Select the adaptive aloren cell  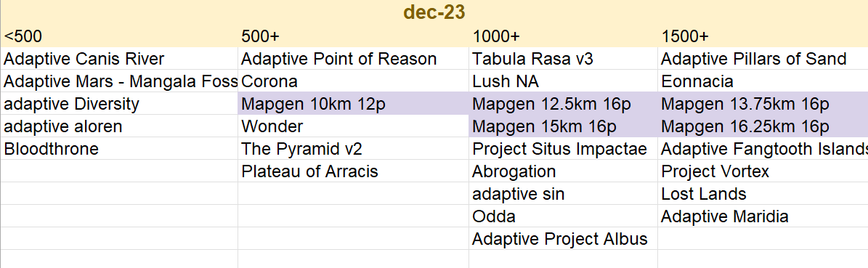tap(119, 126)
